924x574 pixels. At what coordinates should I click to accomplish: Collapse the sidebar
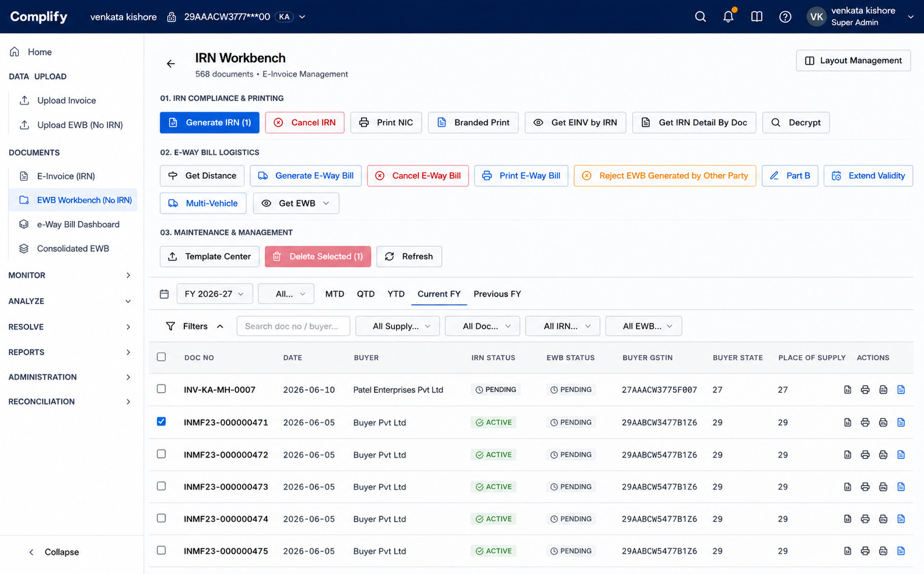click(x=53, y=552)
